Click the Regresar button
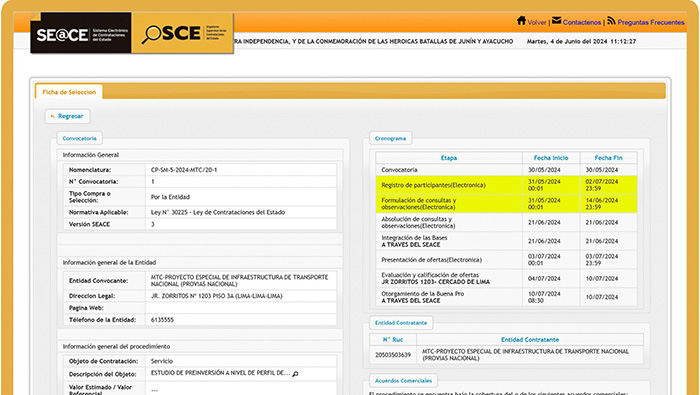The width and height of the screenshot is (700, 395). pyautogui.click(x=67, y=116)
